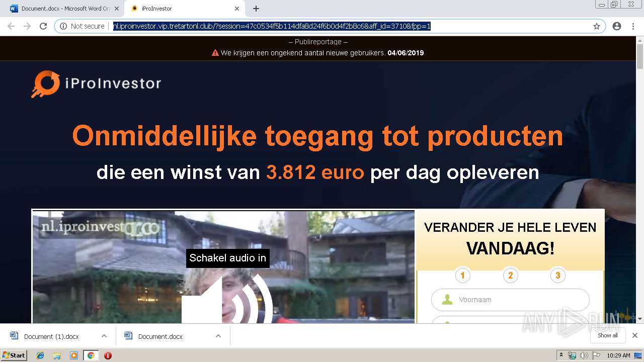644x362 pixels.
Task: Click red security icon in taskbar
Action: pyautogui.click(x=108, y=355)
